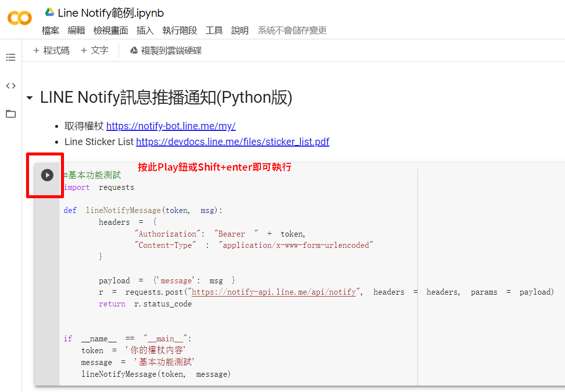Open the sticker_list.pdf link
Viewport: 565px width, 392px height.
point(232,142)
